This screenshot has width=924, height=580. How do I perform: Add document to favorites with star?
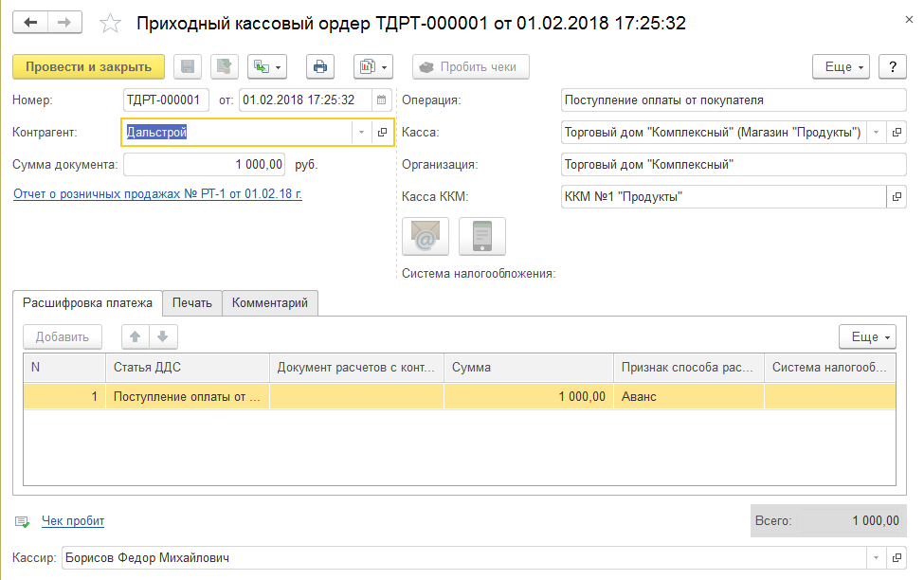click(x=110, y=23)
